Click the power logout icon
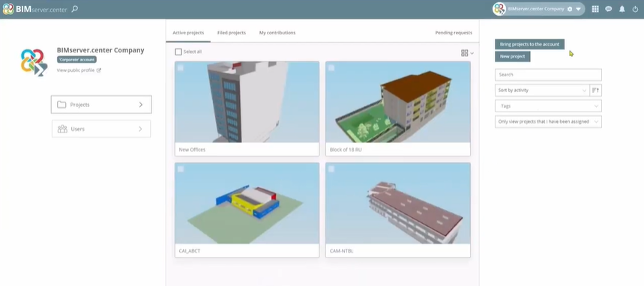Viewport: 644px width, 286px height. 635,9
